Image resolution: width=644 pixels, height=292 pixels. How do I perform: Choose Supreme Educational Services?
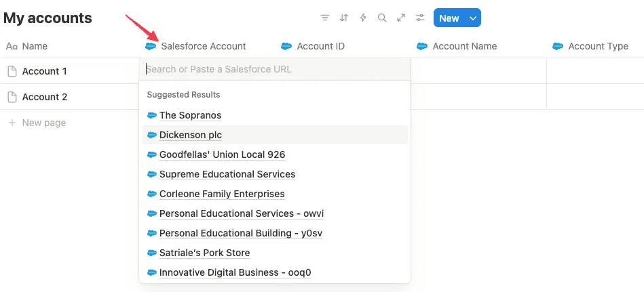(275, 174)
